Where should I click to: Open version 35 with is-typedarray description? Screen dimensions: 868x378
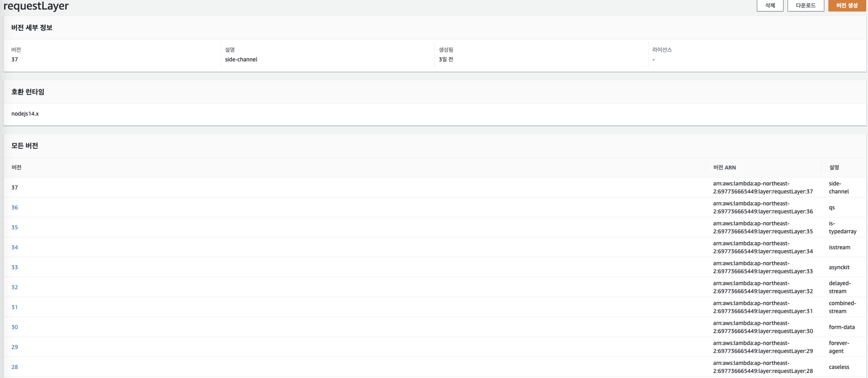[x=15, y=227]
